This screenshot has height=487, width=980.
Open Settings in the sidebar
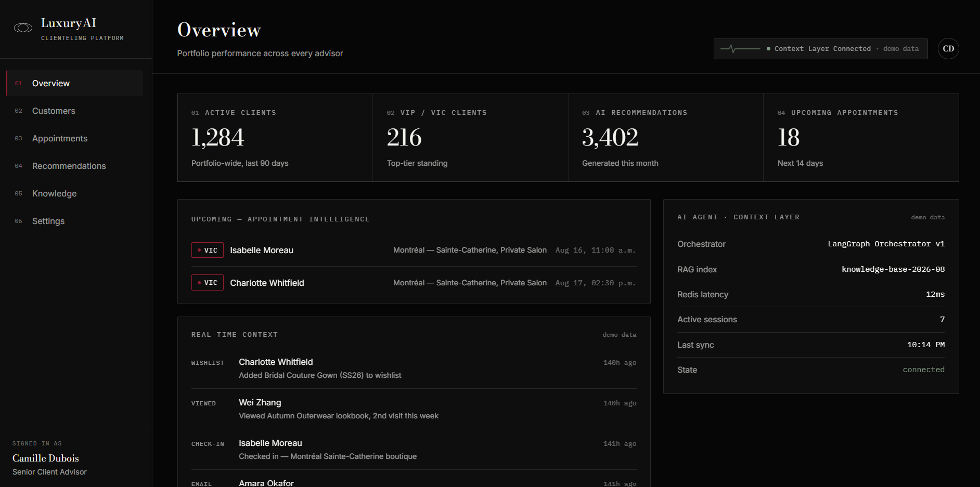74,221
